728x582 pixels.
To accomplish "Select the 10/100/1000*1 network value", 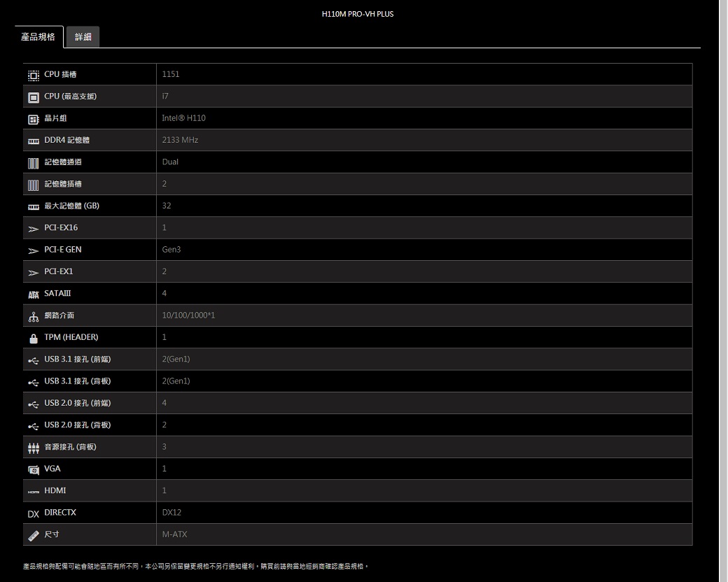I will tap(188, 315).
